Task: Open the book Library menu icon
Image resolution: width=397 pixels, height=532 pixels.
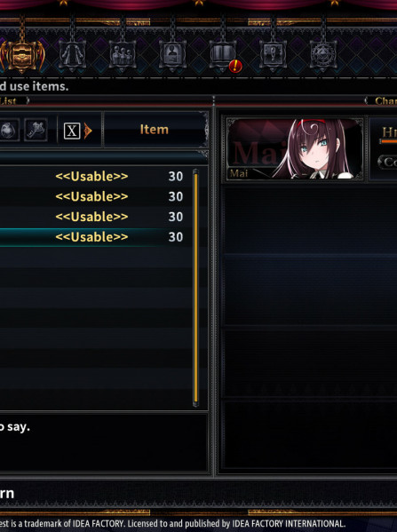Action: coord(223,55)
